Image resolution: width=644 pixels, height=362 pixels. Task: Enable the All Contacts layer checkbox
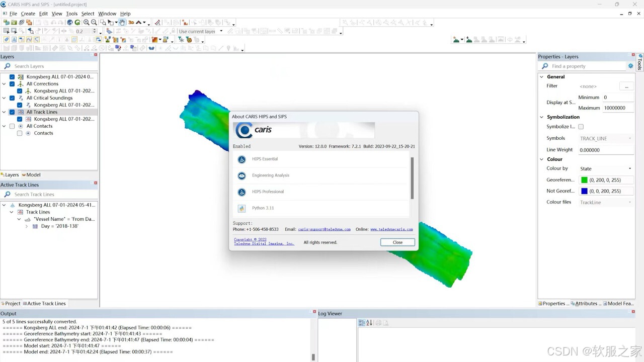[12, 126]
